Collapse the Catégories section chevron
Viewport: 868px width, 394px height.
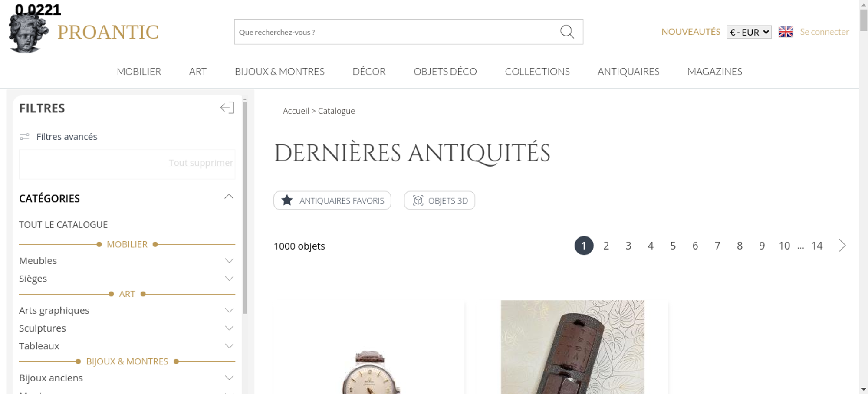229,197
